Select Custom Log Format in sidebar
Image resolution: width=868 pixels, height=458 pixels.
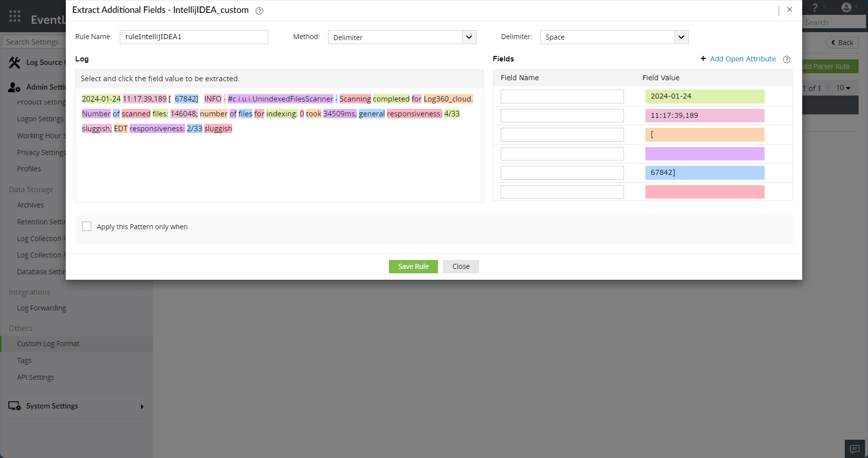pyautogui.click(x=48, y=344)
